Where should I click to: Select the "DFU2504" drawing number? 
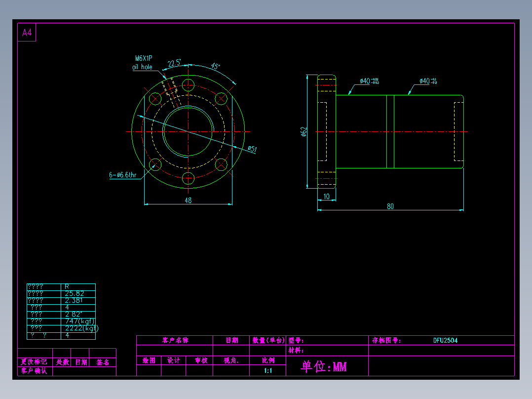(x=445, y=340)
